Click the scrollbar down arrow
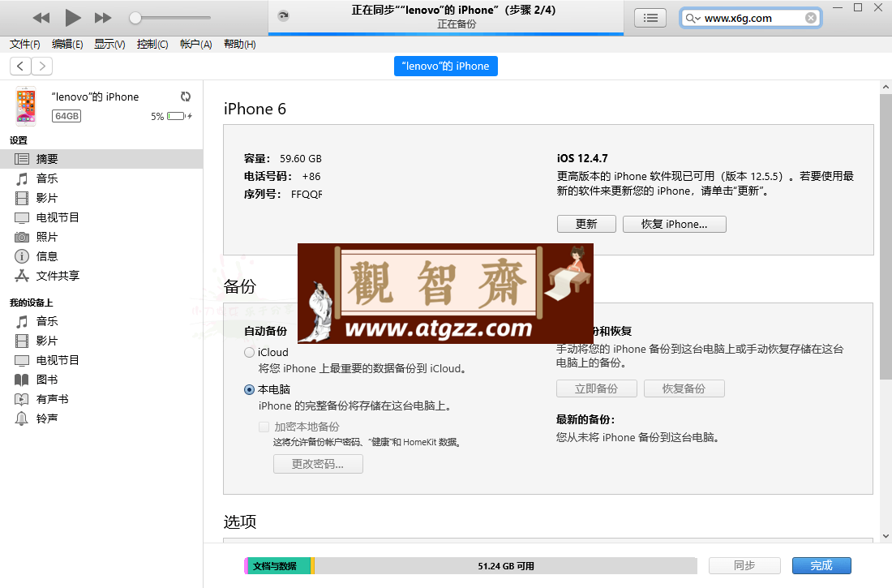The width and height of the screenshot is (892, 588). (x=886, y=535)
